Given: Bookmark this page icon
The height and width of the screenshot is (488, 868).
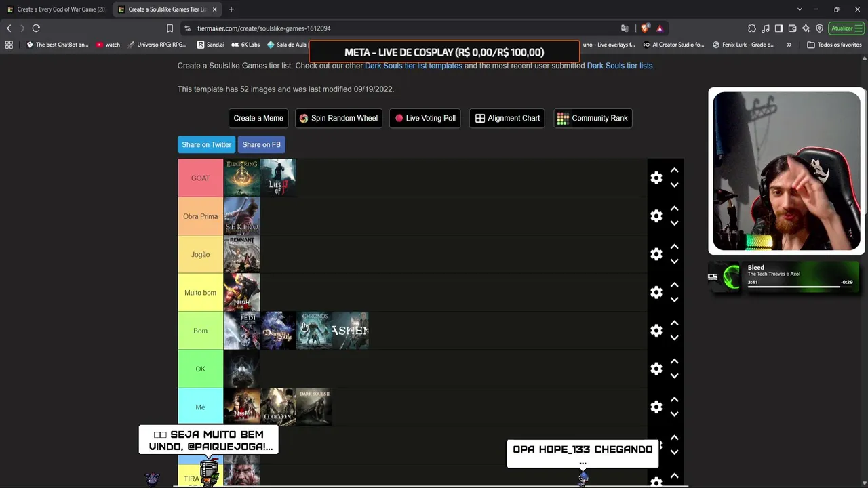Looking at the screenshot, I should (x=170, y=28).
